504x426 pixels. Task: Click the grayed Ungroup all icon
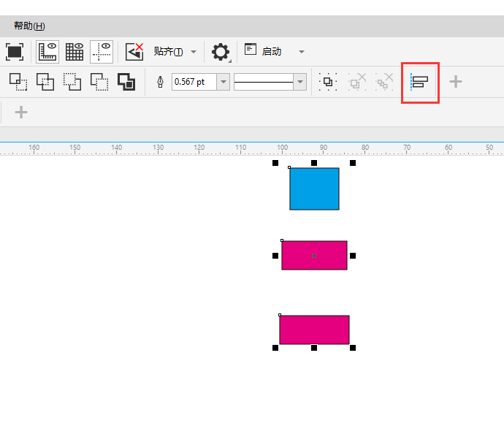pos(384,82)
